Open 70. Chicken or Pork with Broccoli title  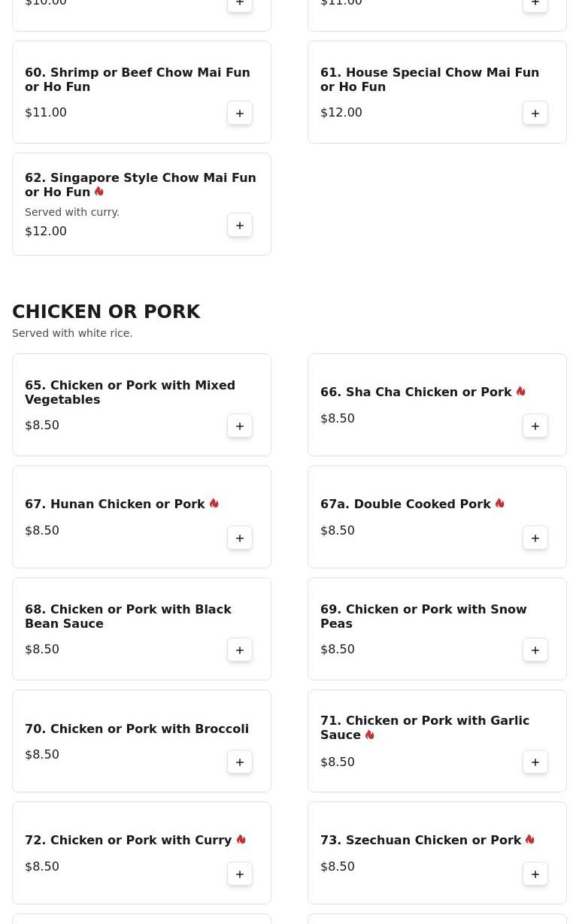136,729
